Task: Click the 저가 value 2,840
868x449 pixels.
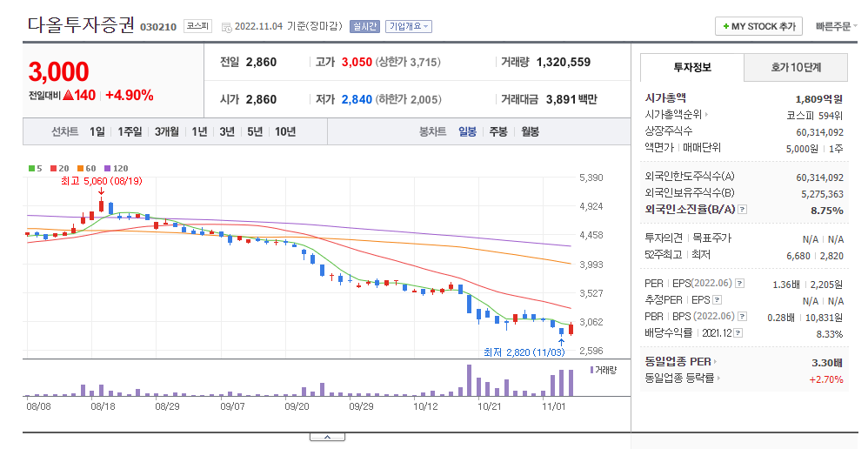Action: (x=357, y=100)
